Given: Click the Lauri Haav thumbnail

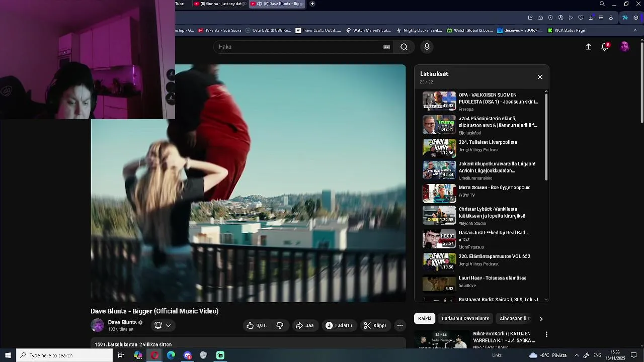Looking at the screenshot, I should [x=439, y=284].
